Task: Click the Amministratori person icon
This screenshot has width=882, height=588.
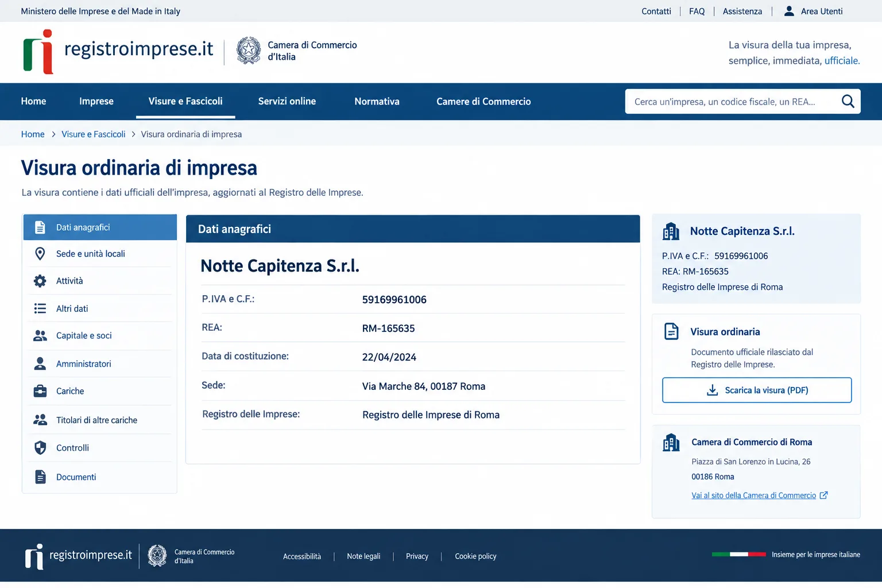Action: click(40, 363)
